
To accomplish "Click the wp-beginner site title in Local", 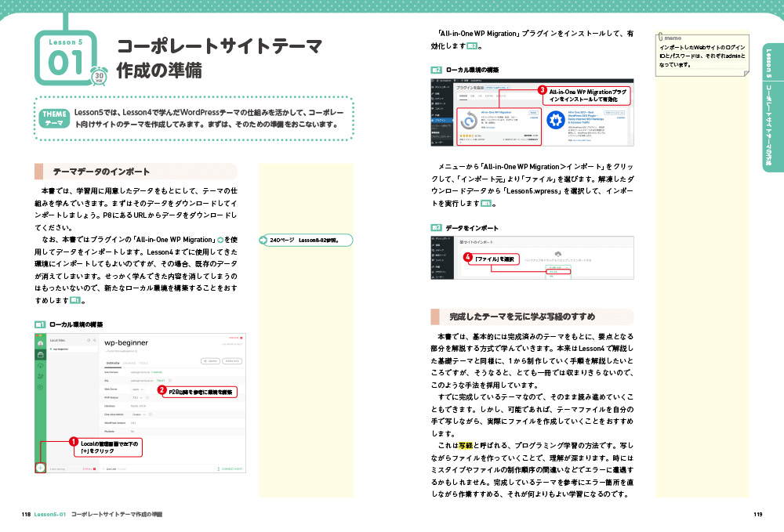I will 126,342.
